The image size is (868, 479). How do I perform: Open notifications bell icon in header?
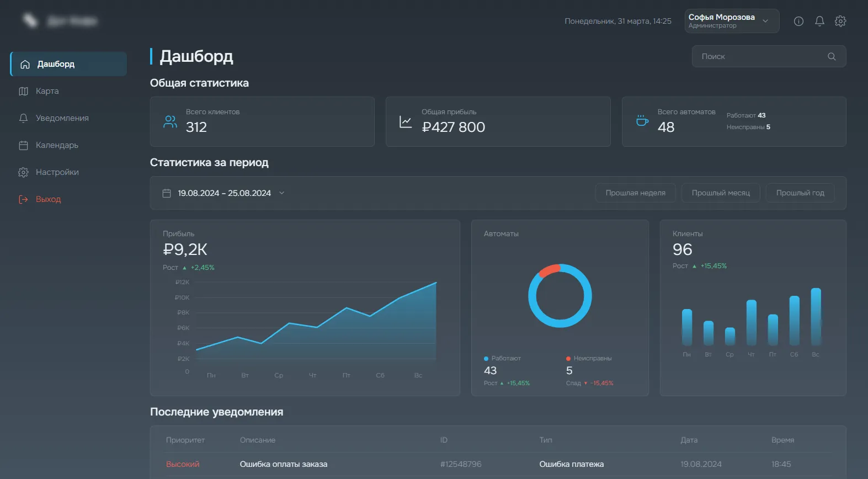tap(819, 21)
